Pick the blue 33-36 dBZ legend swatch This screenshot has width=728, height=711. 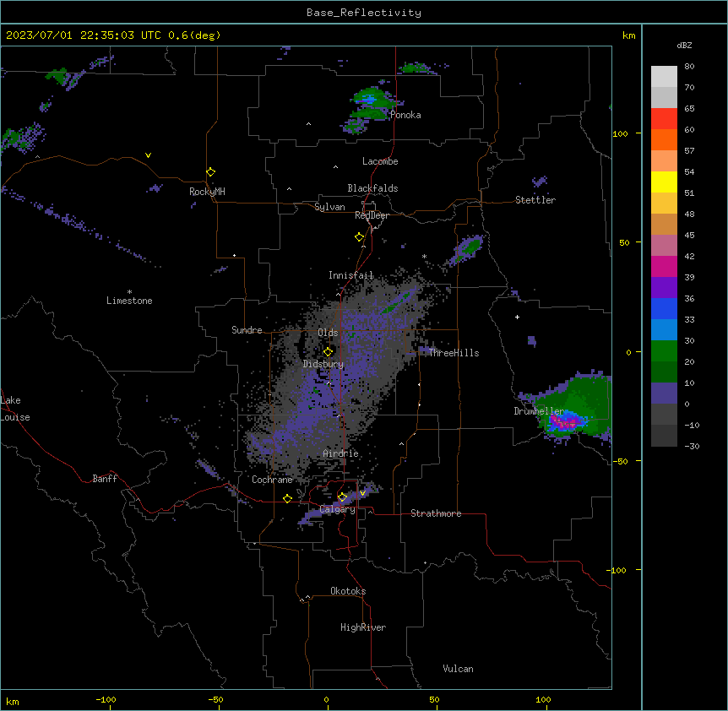tap(664, 308)
